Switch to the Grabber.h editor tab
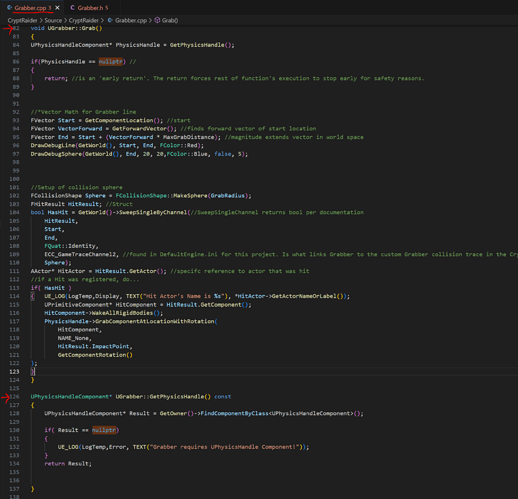The height and width of the screenshot is (499, 518). point(89,8)
